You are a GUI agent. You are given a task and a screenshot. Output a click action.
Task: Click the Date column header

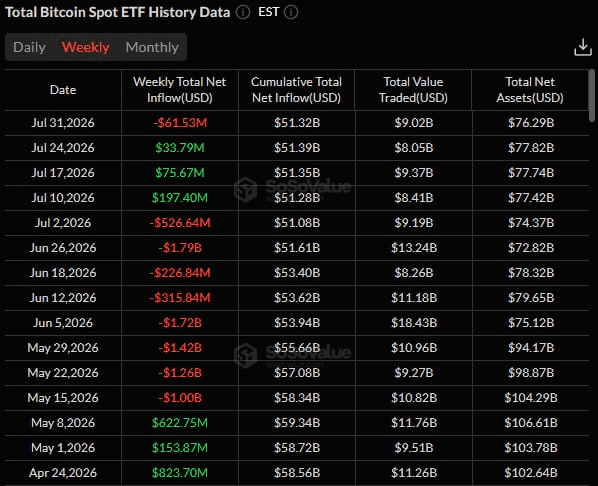tap(63, 90)
